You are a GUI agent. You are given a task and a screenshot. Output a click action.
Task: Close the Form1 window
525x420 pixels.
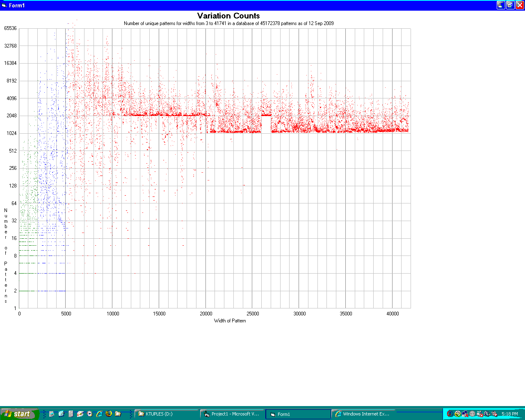pos(519,5)
